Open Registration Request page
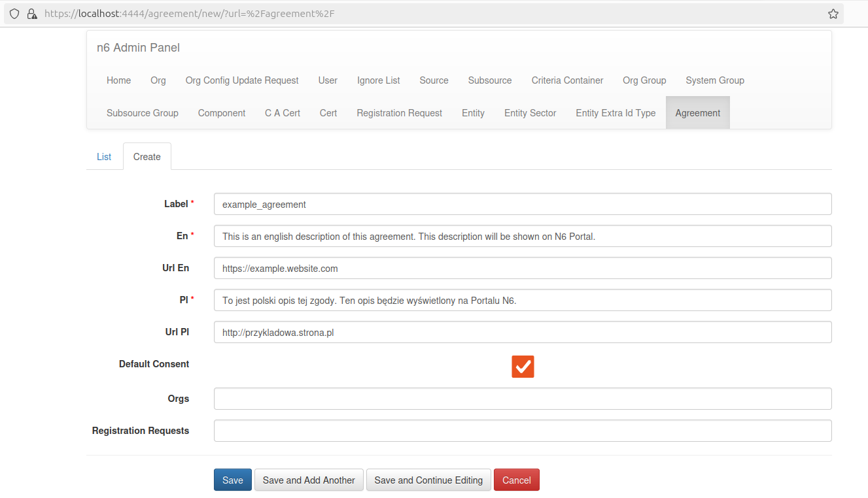The image size is (868, 498). pos(399,113)
